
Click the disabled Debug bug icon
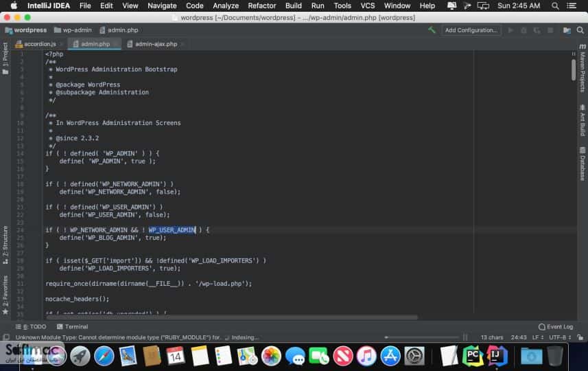point(524,30)
